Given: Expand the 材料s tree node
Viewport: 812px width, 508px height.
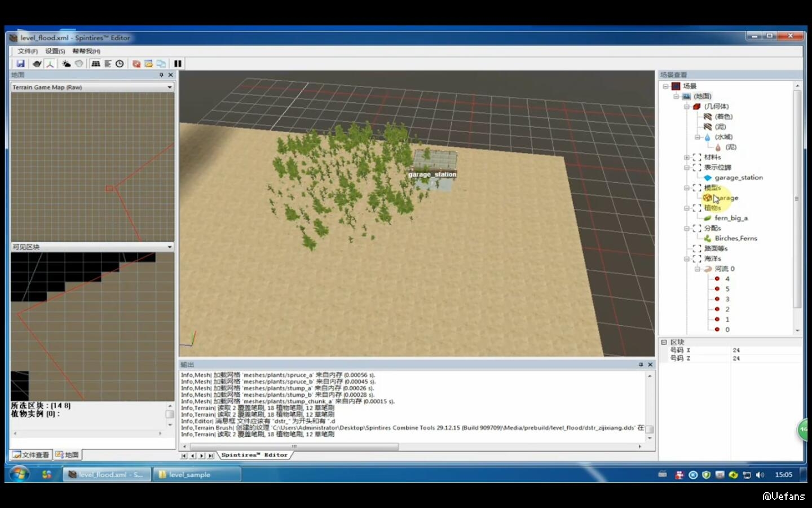Looking at the screenshot, I should pos(686,157).
